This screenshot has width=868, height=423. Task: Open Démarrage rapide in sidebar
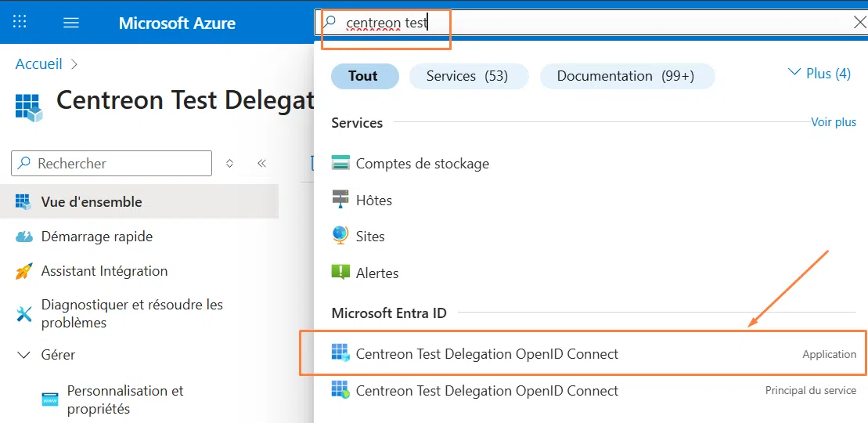pos(96,237)
